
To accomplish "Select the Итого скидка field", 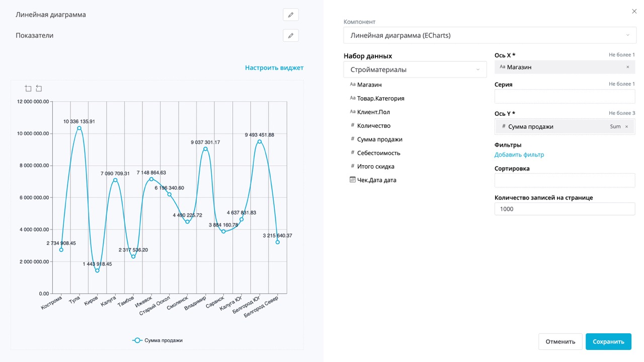I will pyautogui.click(x=375, y=166).
